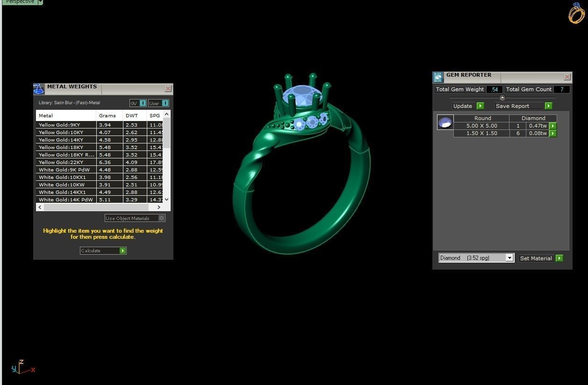The width and height of the screenshot is (588, 385).
Task: Click the Metal Weights scale icon
Action: click(x=39, y=89)
